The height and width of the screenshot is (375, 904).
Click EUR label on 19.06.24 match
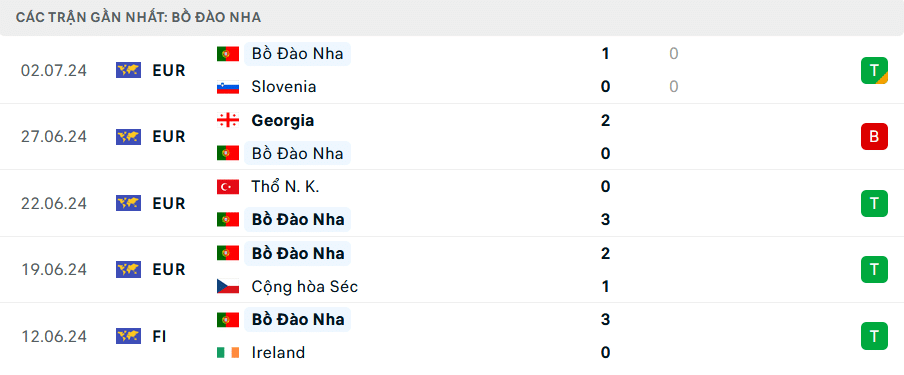pyautogui.click(x=168, y=269)
